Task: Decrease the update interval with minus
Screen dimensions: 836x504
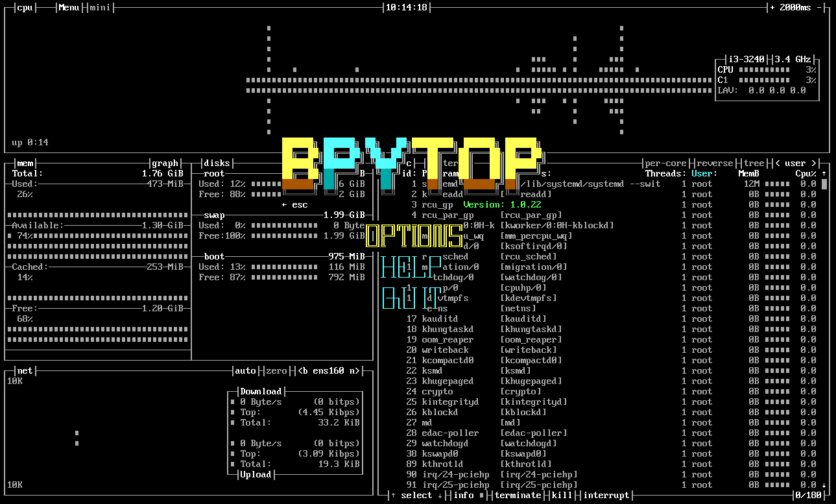Action: click(820, 7)
